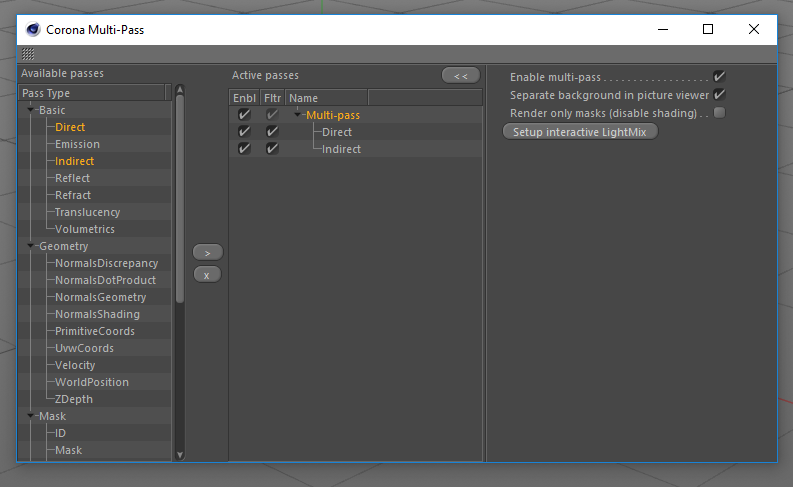Enable Render only masks checkbox
The width and height of the screenshot is (793, 487).
[719, 113]
